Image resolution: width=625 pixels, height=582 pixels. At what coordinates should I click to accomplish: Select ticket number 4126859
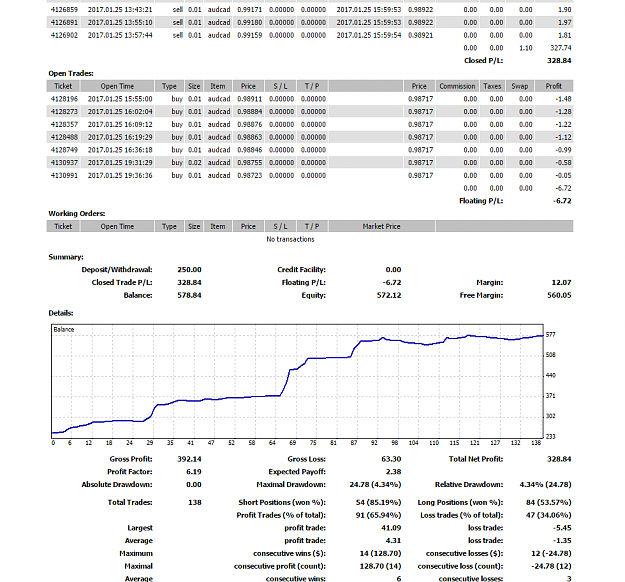[64, 10]
